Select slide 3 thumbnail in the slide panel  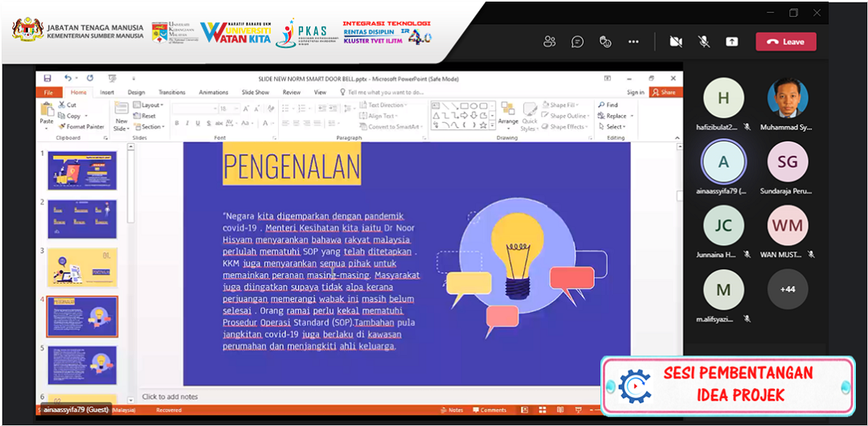click(82, 268)
